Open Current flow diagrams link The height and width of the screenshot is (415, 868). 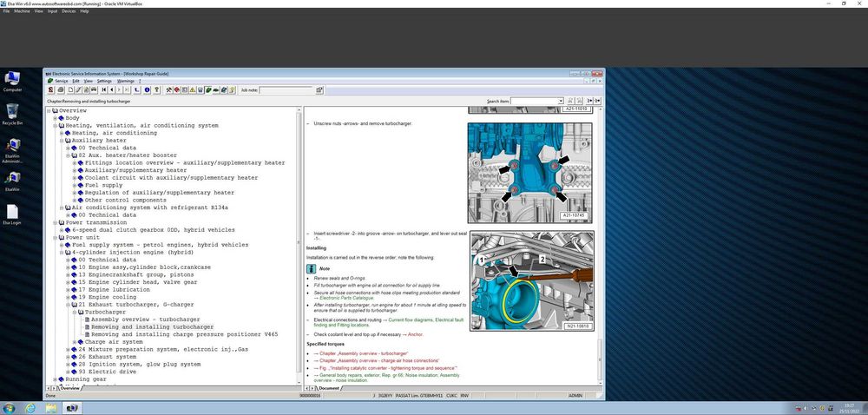[x=411, y=319]
